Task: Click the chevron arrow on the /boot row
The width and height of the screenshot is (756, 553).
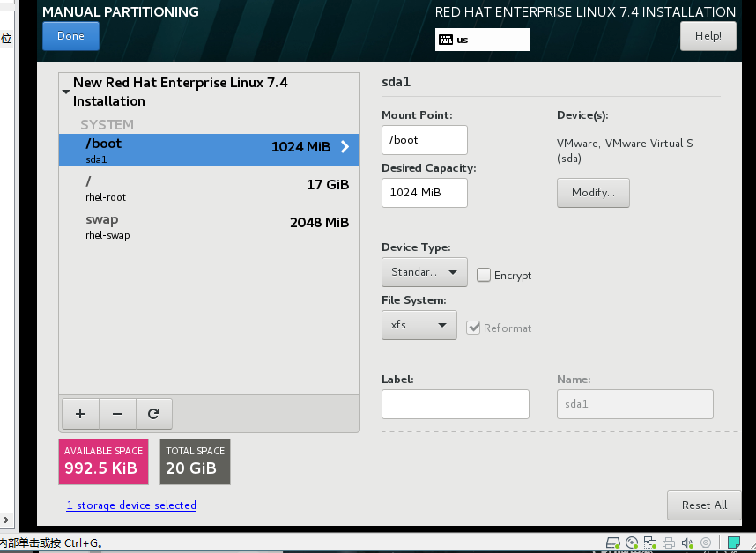Action: point(345,146)
